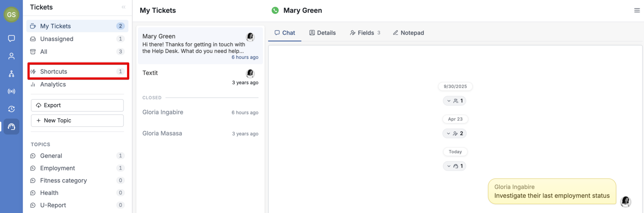This screenshot has height=213, width=644.
Task: Click the GS user avatar
Action: 11,15
